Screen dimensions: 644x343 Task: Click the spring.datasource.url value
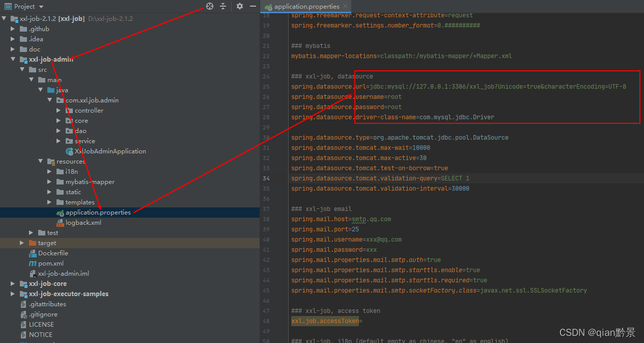coord(498,87)
